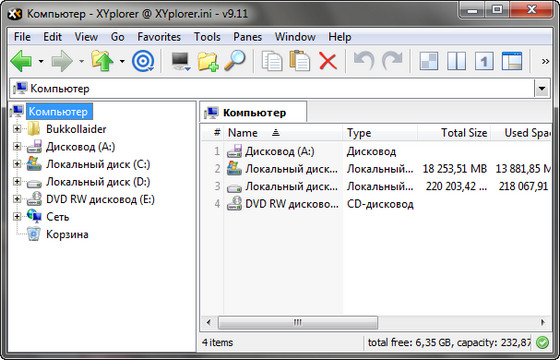Open the Favorites menu

click(x=159, y=37)
